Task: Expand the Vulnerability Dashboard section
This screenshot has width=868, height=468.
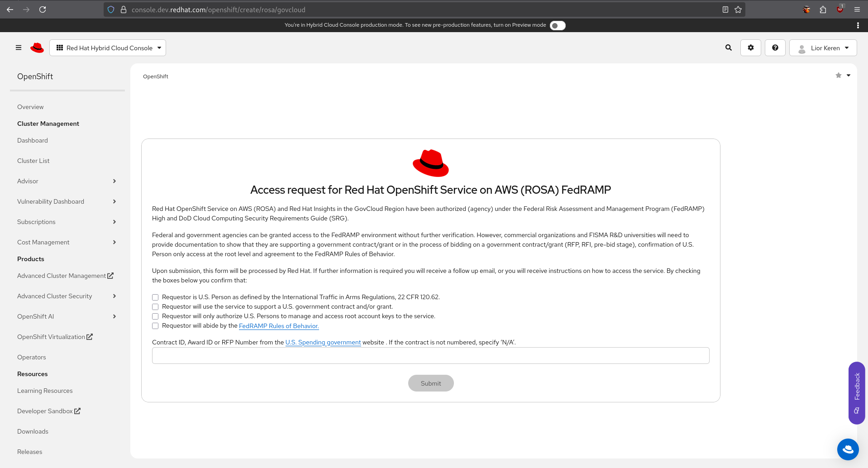Action: pos(67,201)
